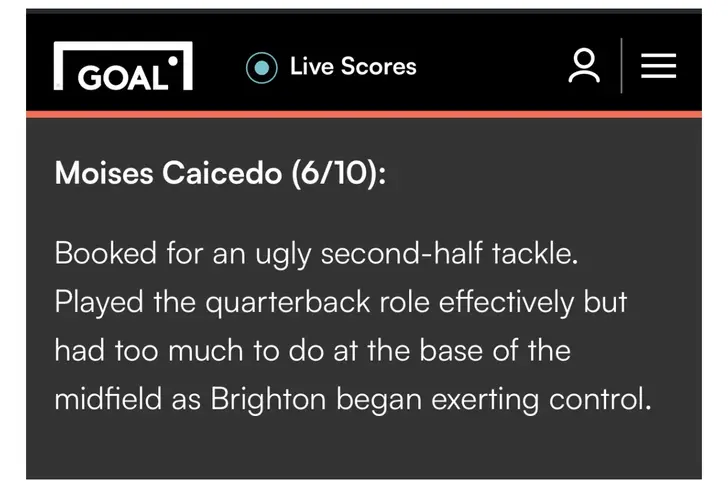Open the Live Scores link text
This screenshot has width=728, height=488.
tap(353, 67)
